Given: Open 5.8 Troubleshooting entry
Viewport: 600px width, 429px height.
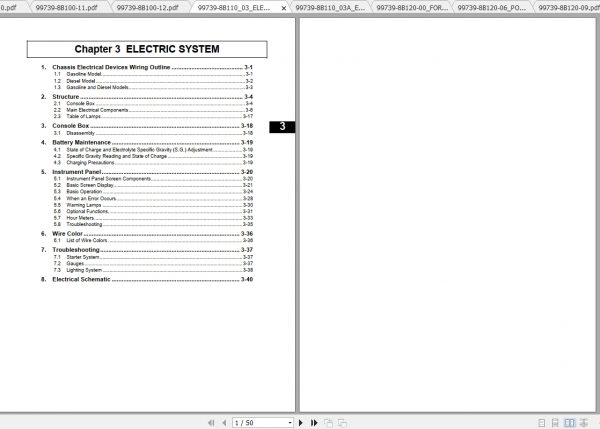Looking at the screenshot, I should [153, 224].
